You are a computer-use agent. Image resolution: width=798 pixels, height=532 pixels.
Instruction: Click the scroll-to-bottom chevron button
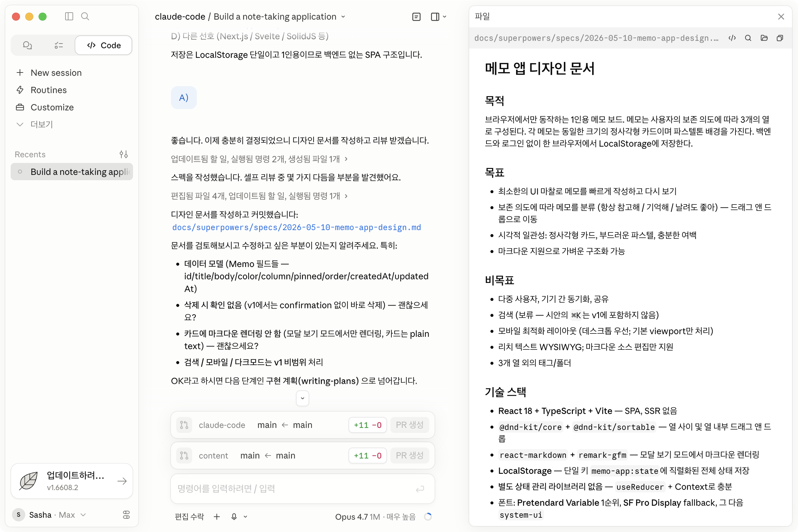(x=303, y=398)
